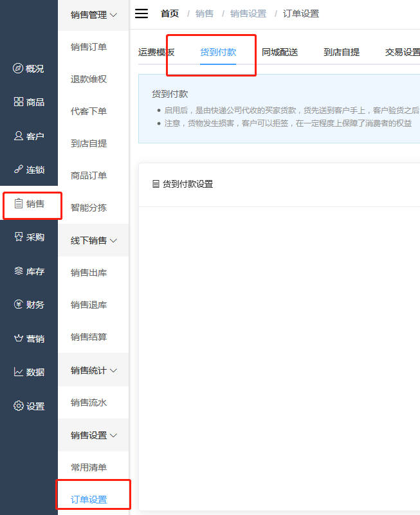The height and width of the screenshot is (515, 420).
Task: Open 销售出库 submenu item
Action: click(89, 273)
